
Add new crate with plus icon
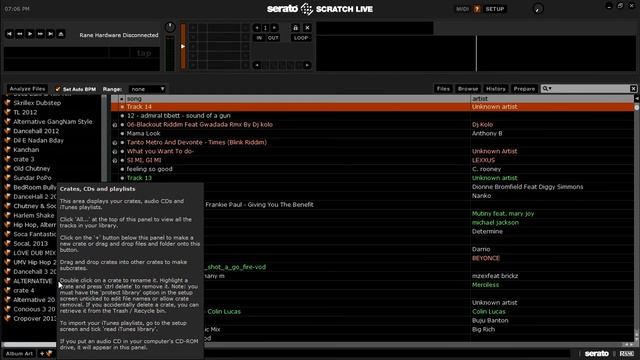(46, 353)
